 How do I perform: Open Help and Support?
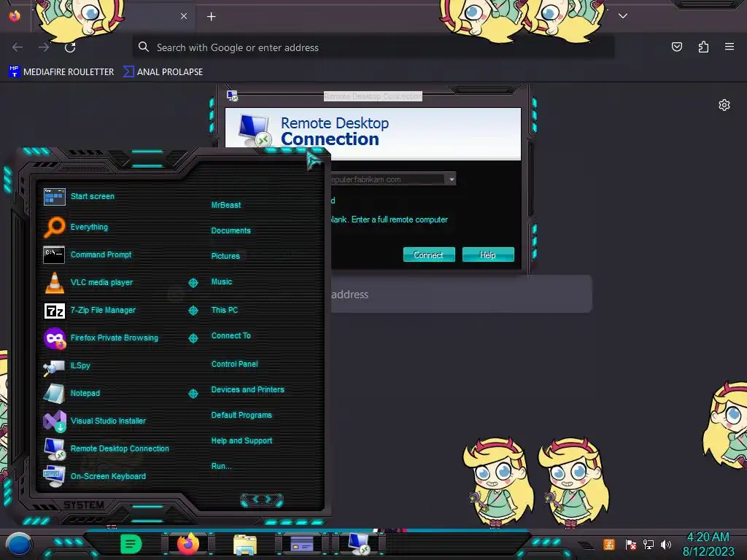[x=241, y=440]
